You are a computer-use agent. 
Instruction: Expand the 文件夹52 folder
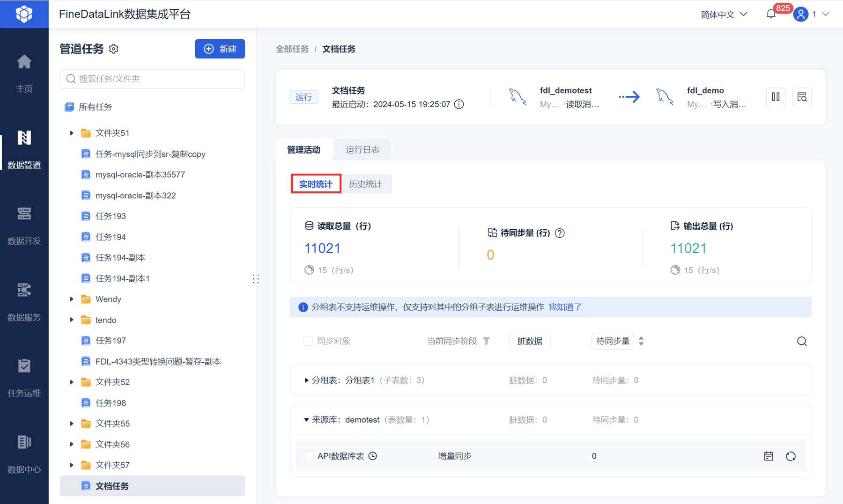click(x=72, y=382)
